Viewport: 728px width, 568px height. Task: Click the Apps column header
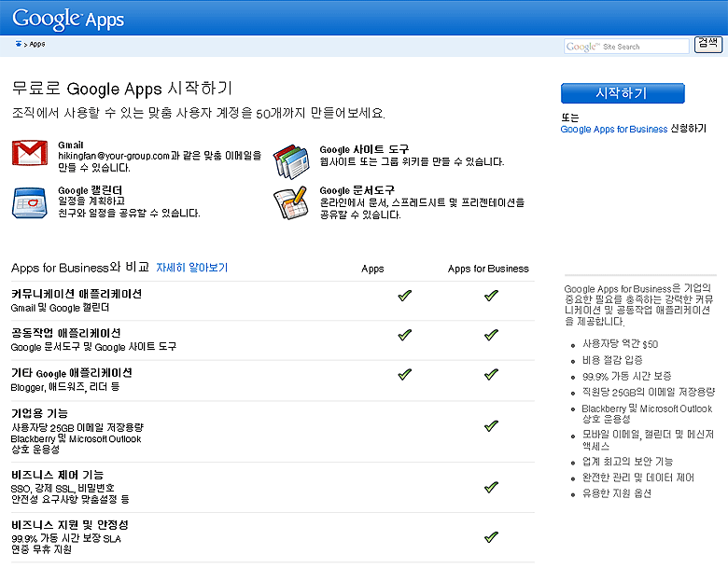tap(372, 269)
